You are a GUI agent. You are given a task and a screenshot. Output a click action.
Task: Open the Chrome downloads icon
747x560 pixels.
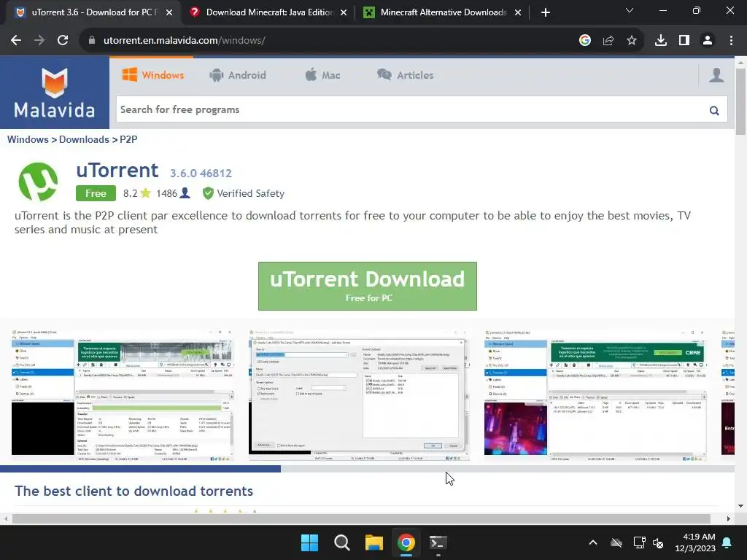click(661, 41)
